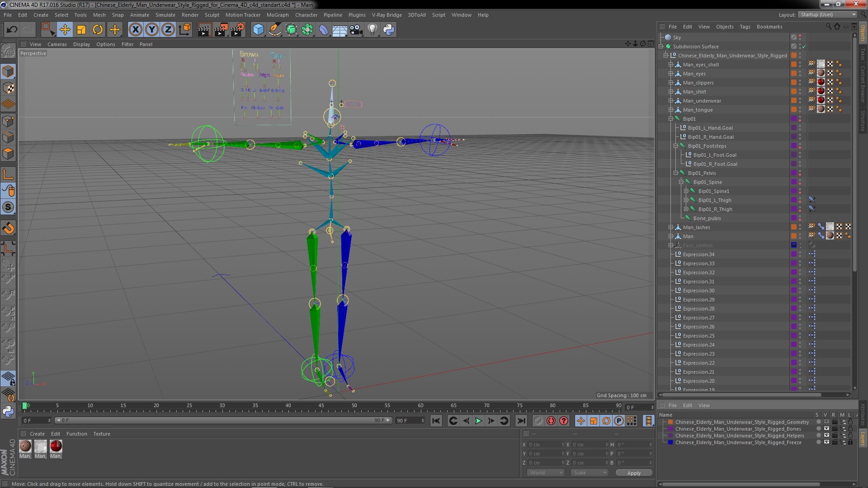Select Points mode in left palette
Screen dimensions: 868x488
coord(8,121)
